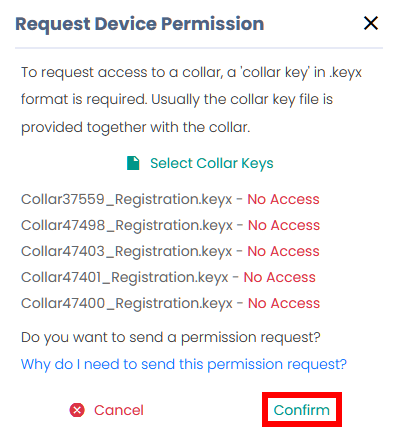Confirm the permission request
This screenshot has height=439, width=398.
click(x=302, y=410)
